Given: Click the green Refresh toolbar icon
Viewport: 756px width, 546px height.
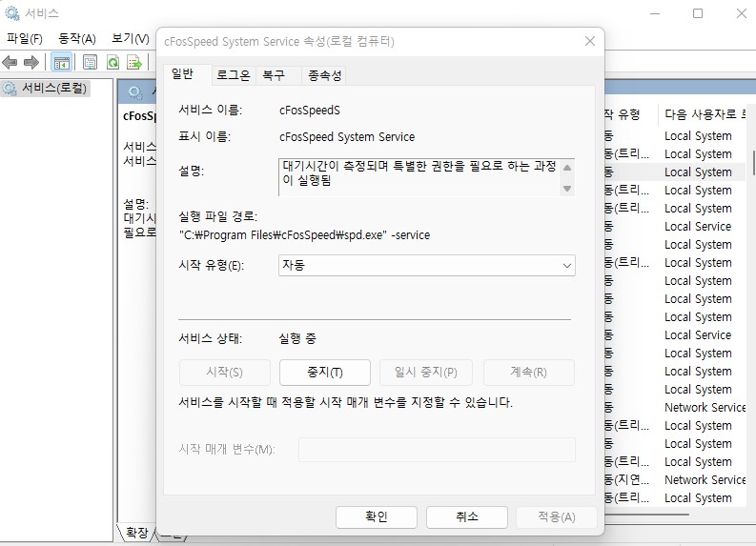Looking at the screenshot, I should click(113, 62).
